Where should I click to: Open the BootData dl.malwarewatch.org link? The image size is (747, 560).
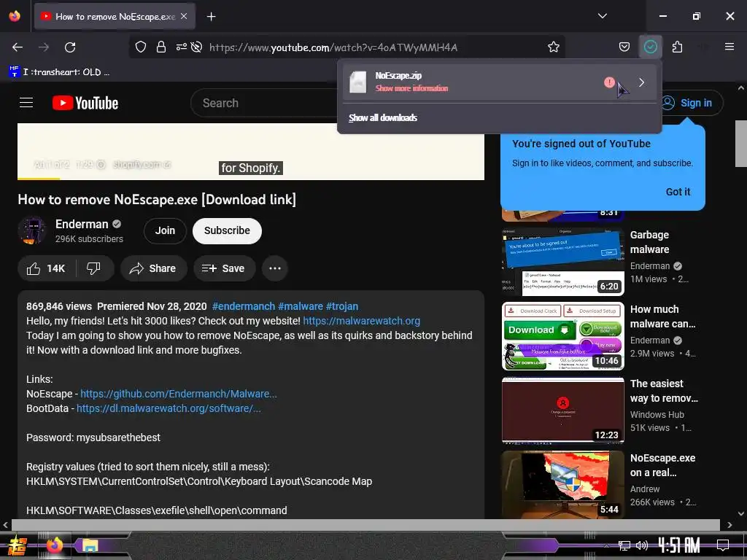(169, 408)
